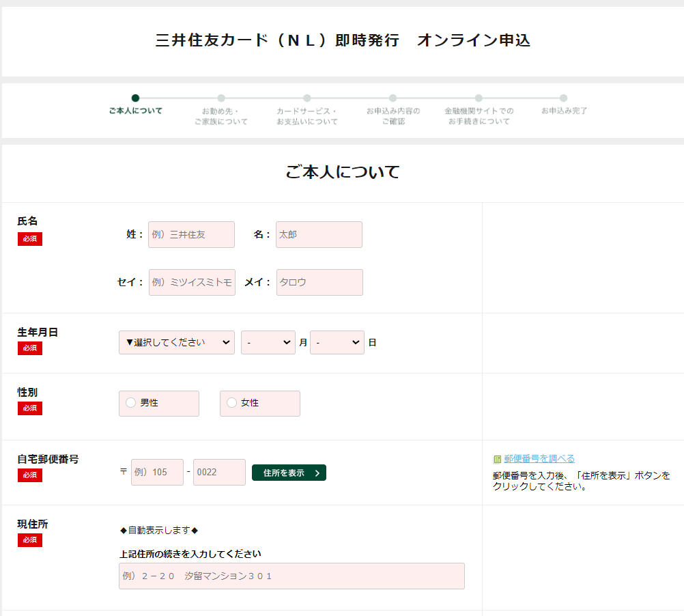Click the 金融機関サイトでのお手続きについて step
This screenshot has width=684, height=616.
[x=479, y=110]
